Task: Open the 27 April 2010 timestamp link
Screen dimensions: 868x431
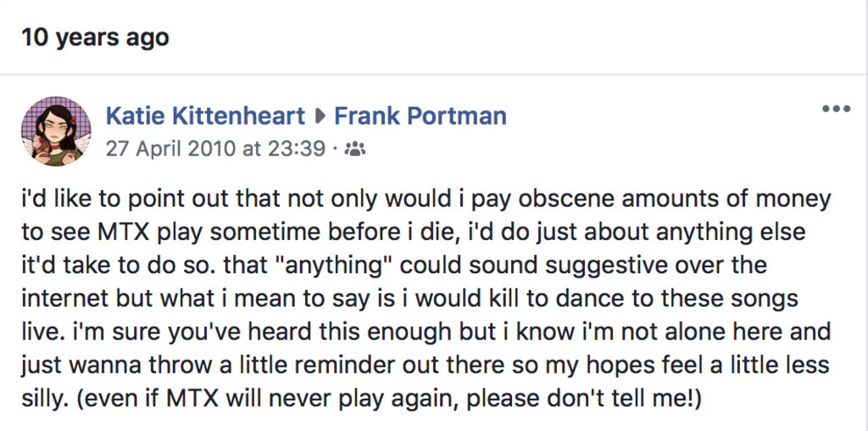Action: click(x=215, y=148)
